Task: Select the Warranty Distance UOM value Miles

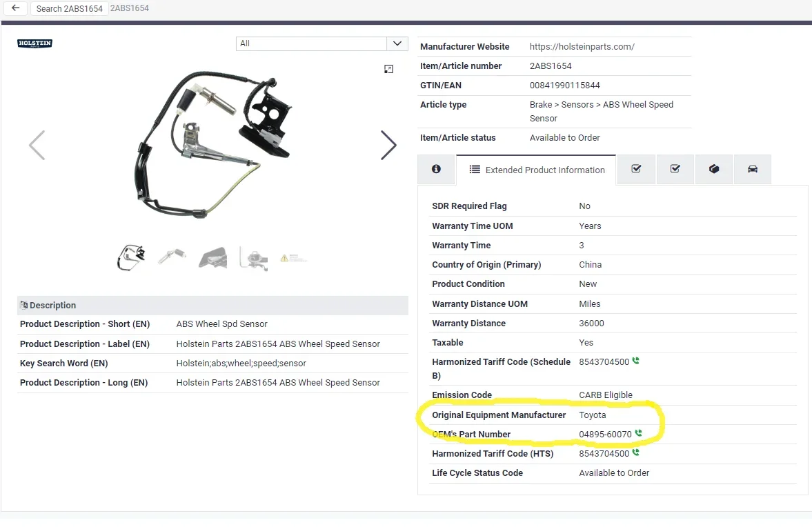Action: (589, 304)
